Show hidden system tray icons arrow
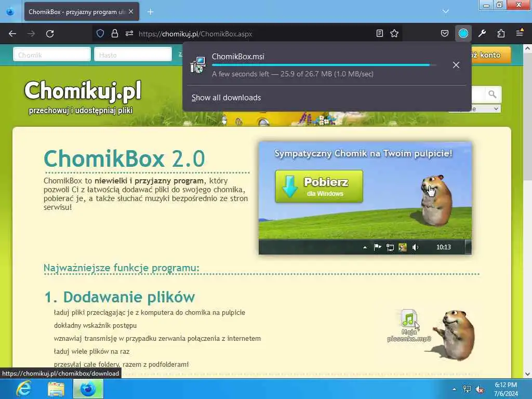This screenshot has width=532, height=399. pos(454,389)
